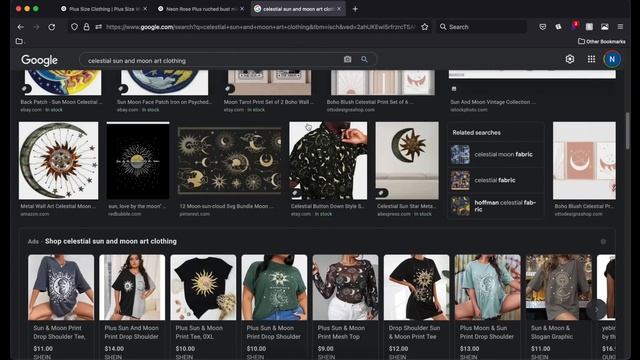Reload the current Google page
Viewport: 640px width, 360px height.
point(52,27)
